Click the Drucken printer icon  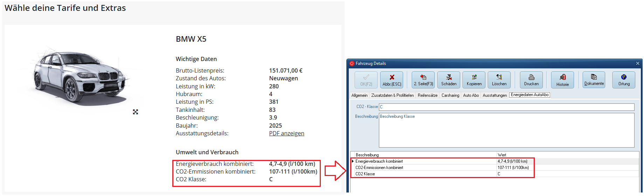tap(531, 80)
